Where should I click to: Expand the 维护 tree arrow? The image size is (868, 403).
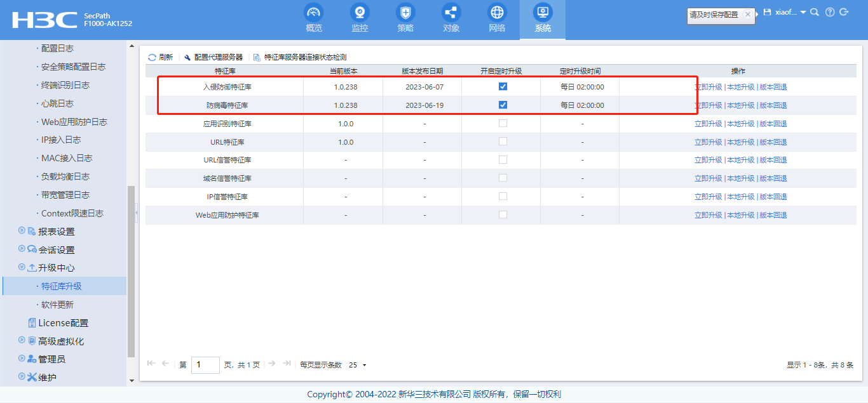(22, 377)
